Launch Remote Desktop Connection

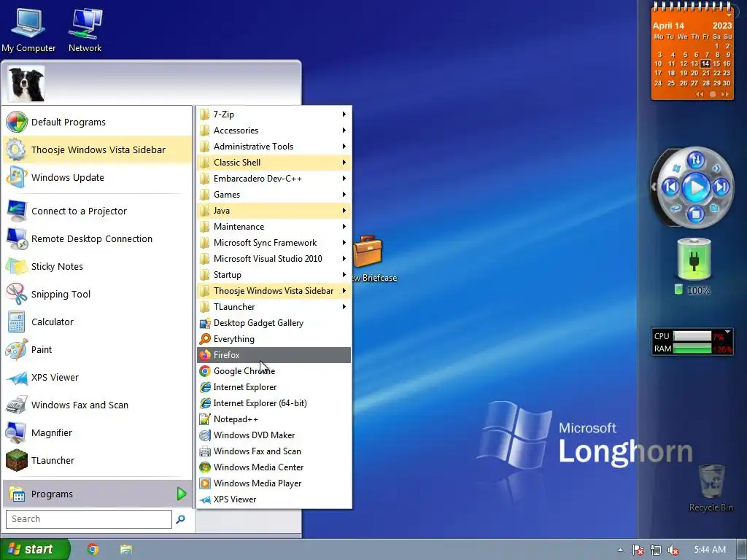[97, 238]
